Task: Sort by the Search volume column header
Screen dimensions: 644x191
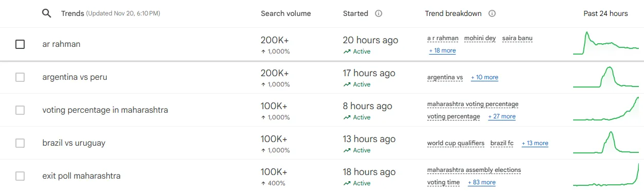Action: click(x=286, y=14)
